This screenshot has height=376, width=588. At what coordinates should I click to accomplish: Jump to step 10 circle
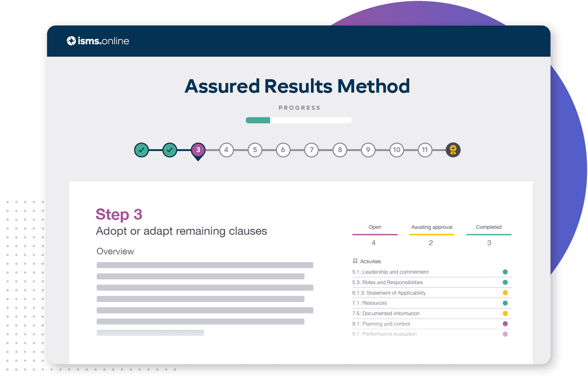pos(396,150)
